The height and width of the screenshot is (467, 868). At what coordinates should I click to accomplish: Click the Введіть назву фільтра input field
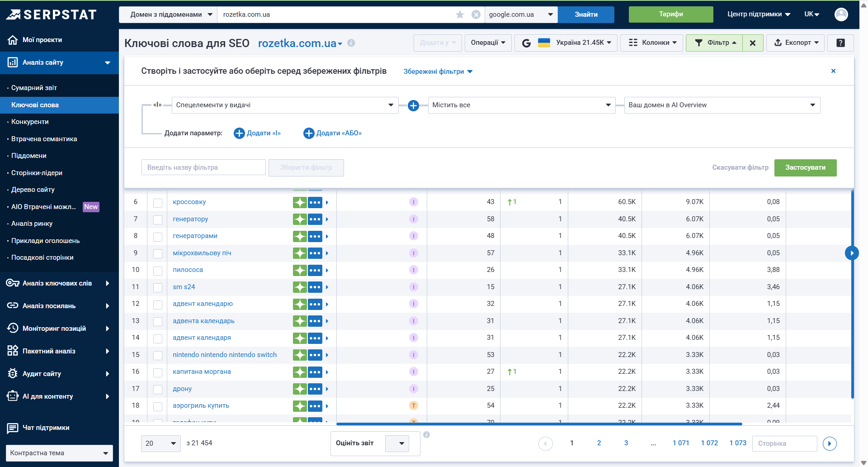tap(203, 167)
